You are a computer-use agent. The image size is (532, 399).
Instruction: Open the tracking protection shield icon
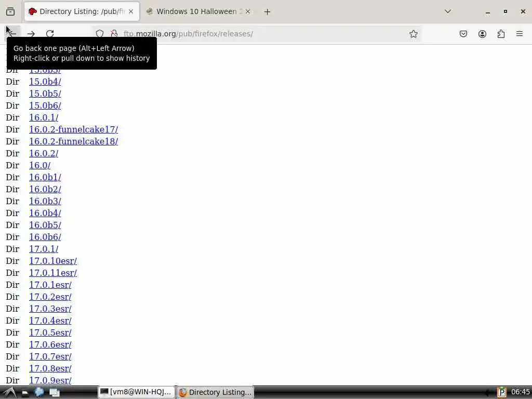99,34
